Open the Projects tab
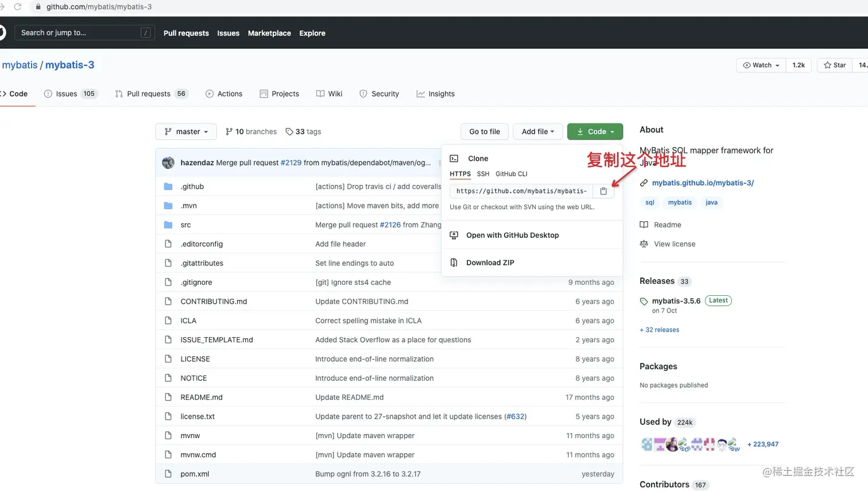Viewport: 868px width, 491px height. point(280,94)
